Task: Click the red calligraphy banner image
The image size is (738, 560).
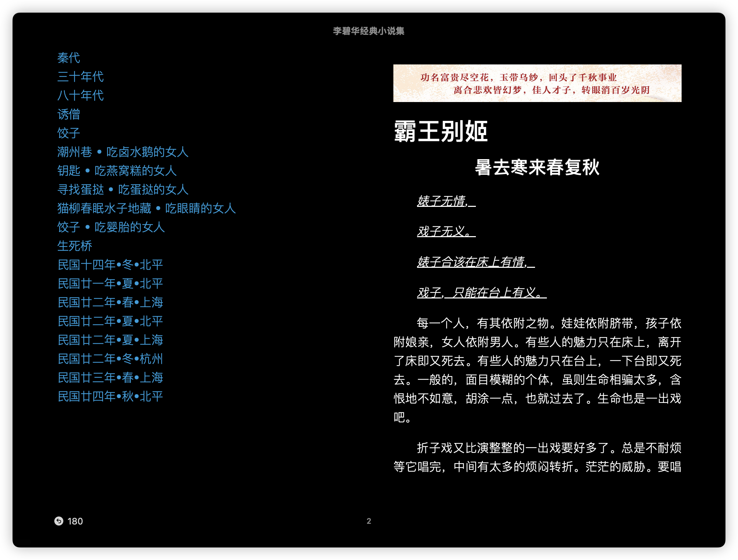Action: point(537,83)
